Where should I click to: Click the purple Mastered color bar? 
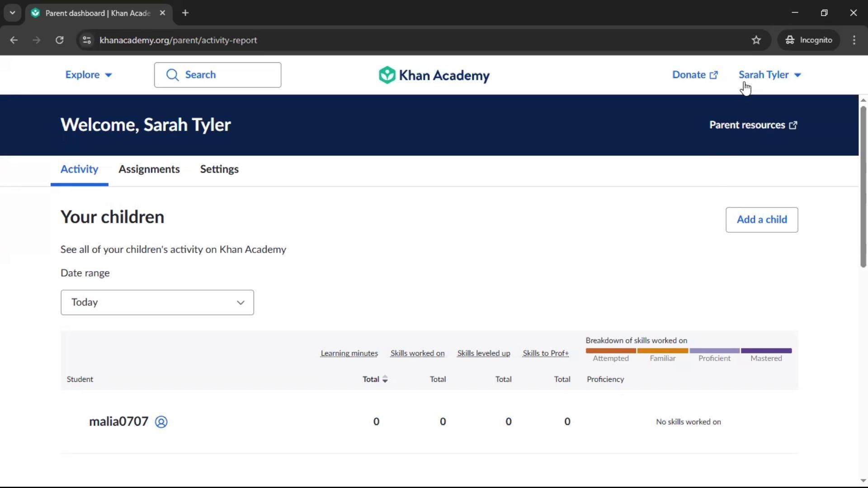[x=766, y=351]
